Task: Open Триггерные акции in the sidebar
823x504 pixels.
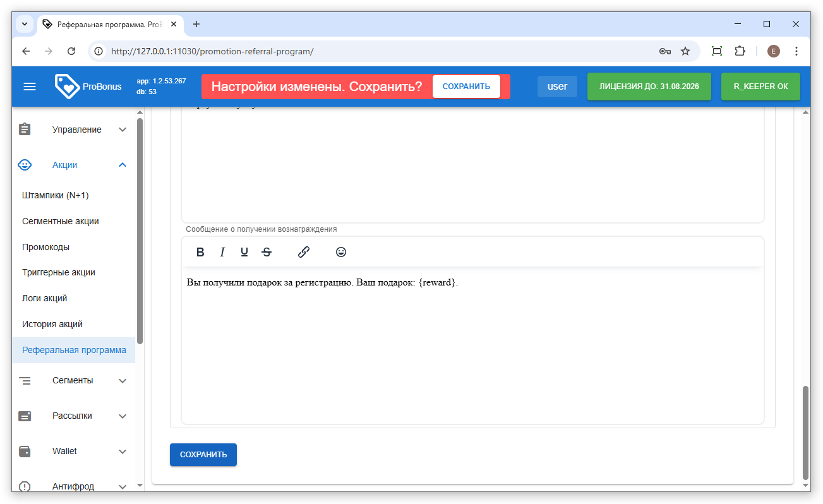Action: (59, 272)
